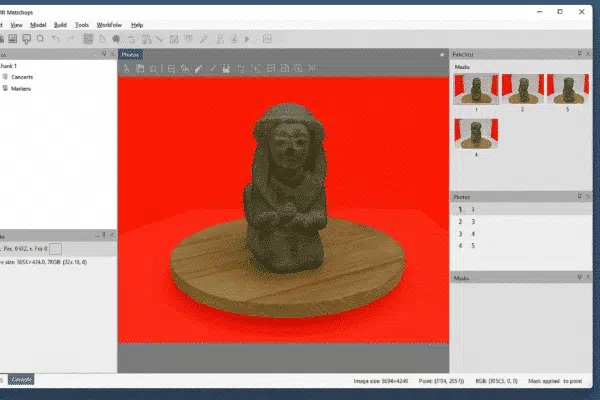600x400 pixels.
Task: Open the Console tab at bottom left
Action: pos(22,380)
